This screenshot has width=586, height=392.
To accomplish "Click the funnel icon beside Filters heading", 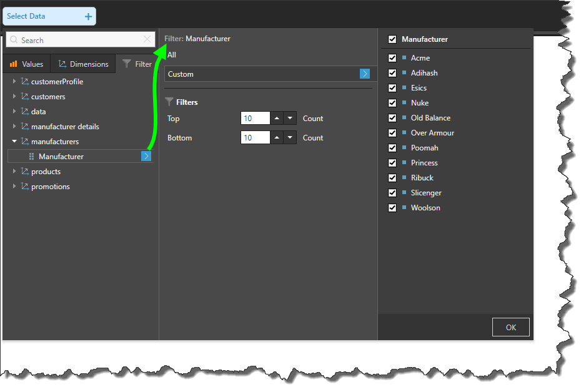I will pos(169,102).
